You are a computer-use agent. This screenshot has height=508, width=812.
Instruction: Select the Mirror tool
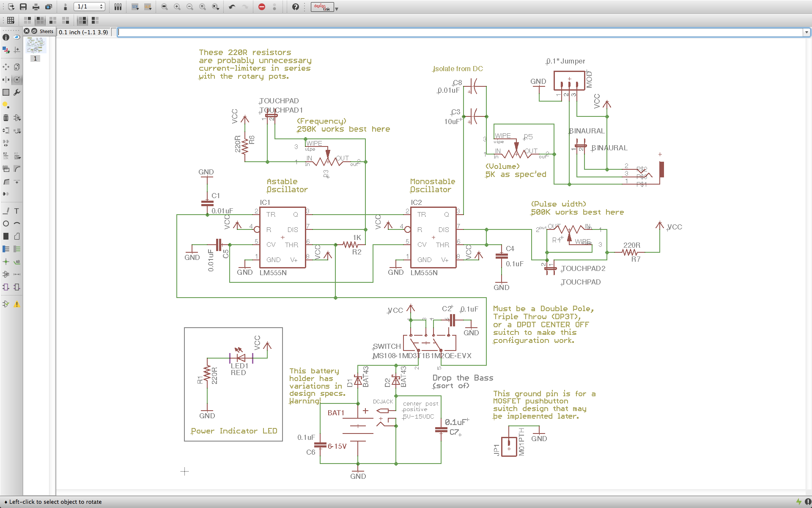(6, 80)
